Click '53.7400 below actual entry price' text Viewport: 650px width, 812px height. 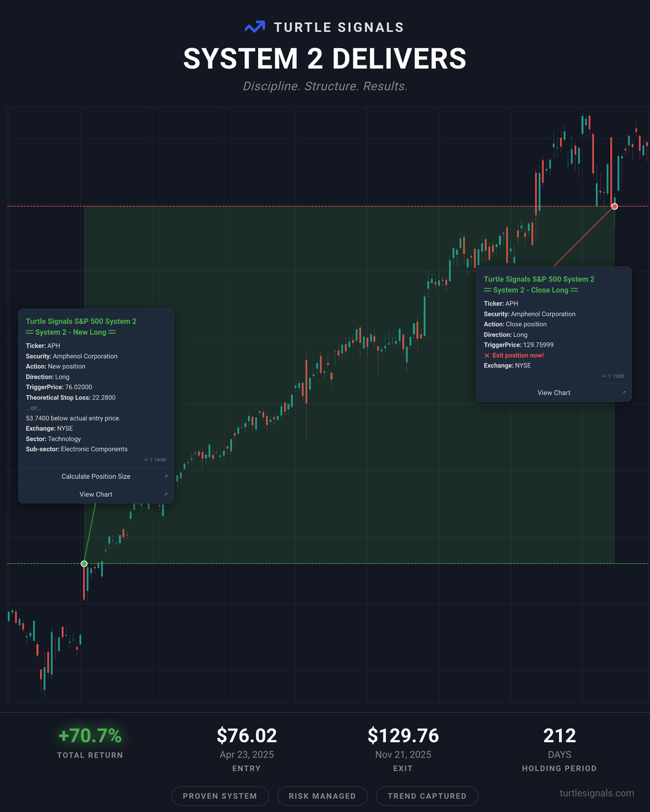click(x=73, y=418)
